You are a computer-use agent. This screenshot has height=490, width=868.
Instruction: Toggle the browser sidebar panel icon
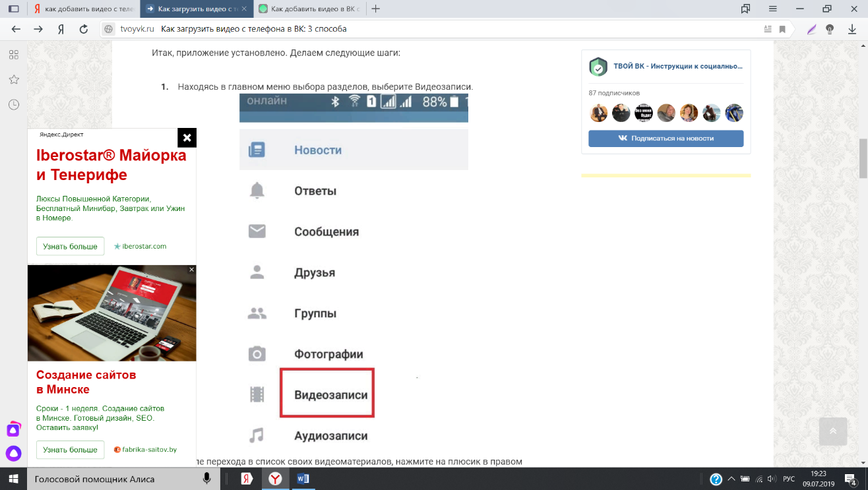[13, 9]
